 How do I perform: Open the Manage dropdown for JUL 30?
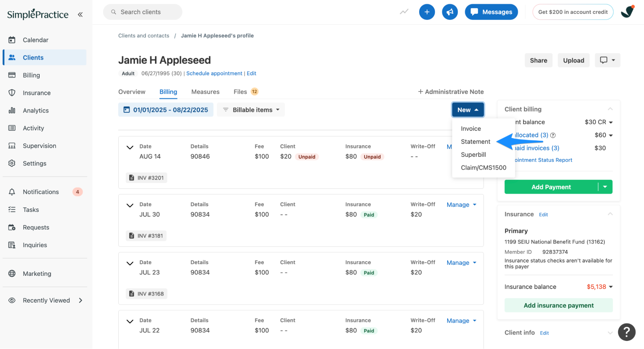pyautogui.click(x=461, y=204)
